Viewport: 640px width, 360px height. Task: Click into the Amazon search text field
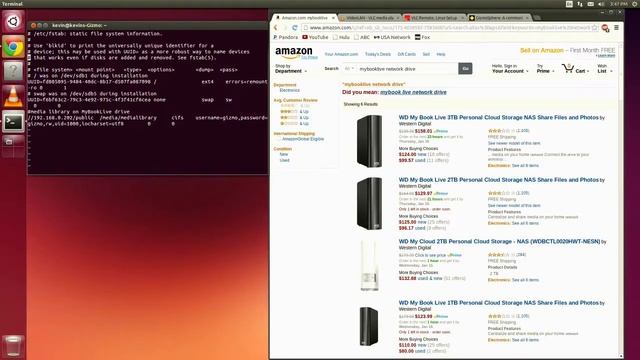tap(407, 69)
